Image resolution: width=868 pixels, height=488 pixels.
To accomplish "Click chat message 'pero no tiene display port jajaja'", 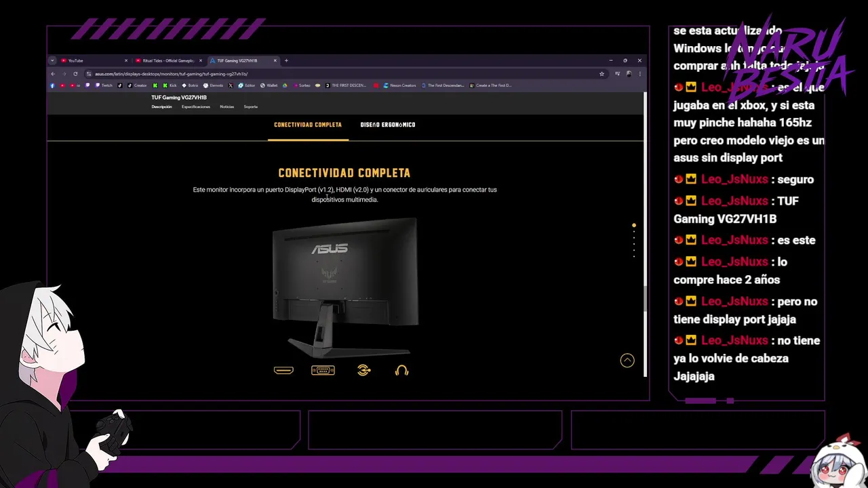I will tap(745, 310).
